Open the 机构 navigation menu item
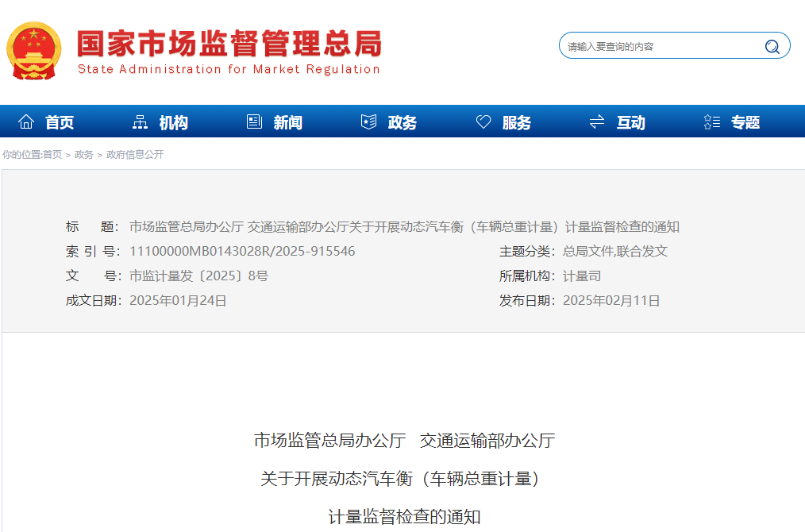The height and width of the screenshot is (532, 805). [174, 122]
